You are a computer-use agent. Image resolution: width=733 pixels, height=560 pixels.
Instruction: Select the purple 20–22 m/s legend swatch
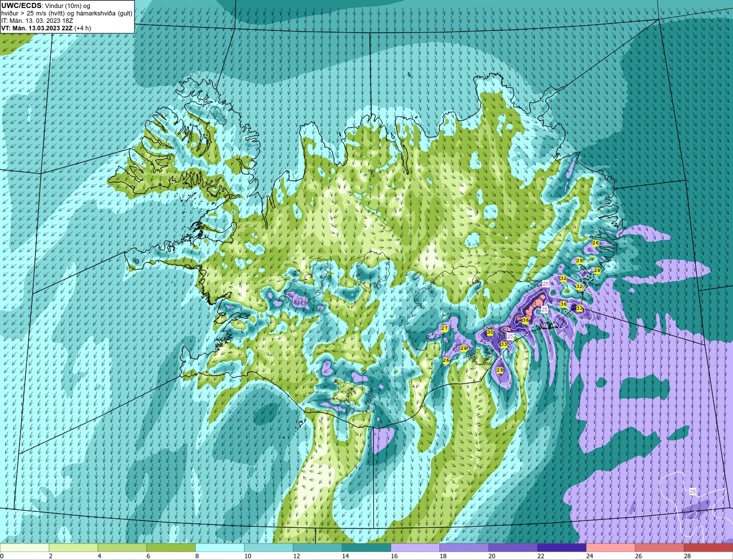[513, 547]
